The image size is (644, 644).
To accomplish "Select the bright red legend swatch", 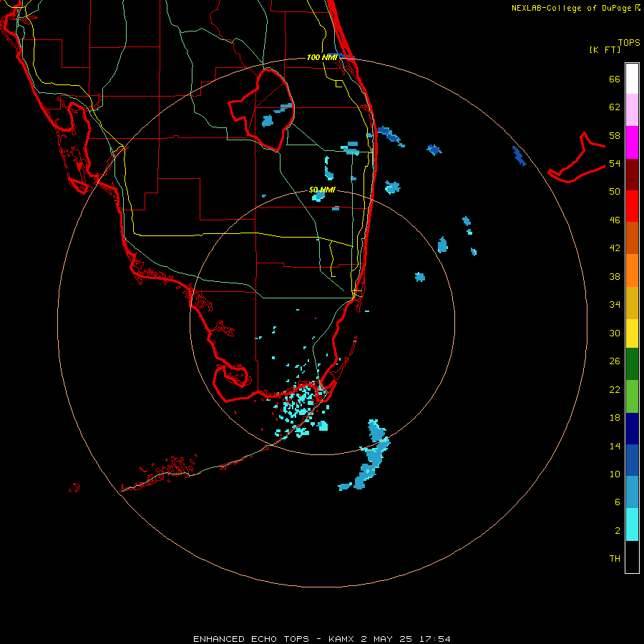I will click(632, 206).
